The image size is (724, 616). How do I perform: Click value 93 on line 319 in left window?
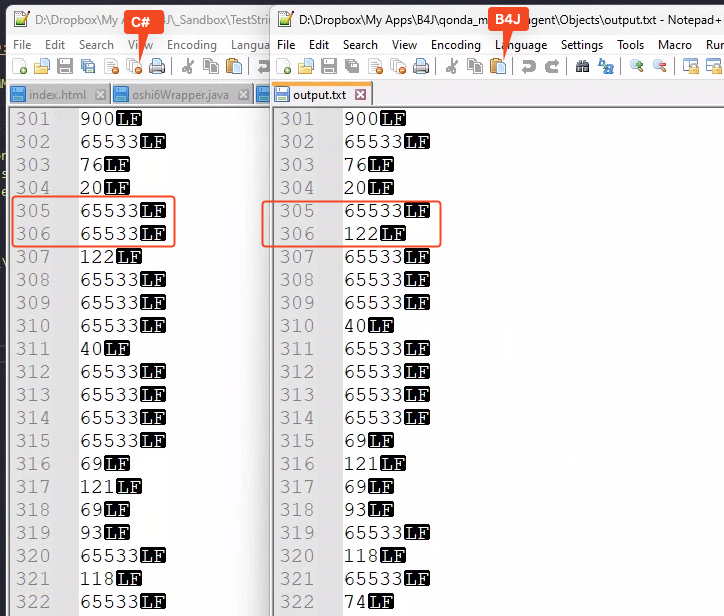click(x=91, y=532)
